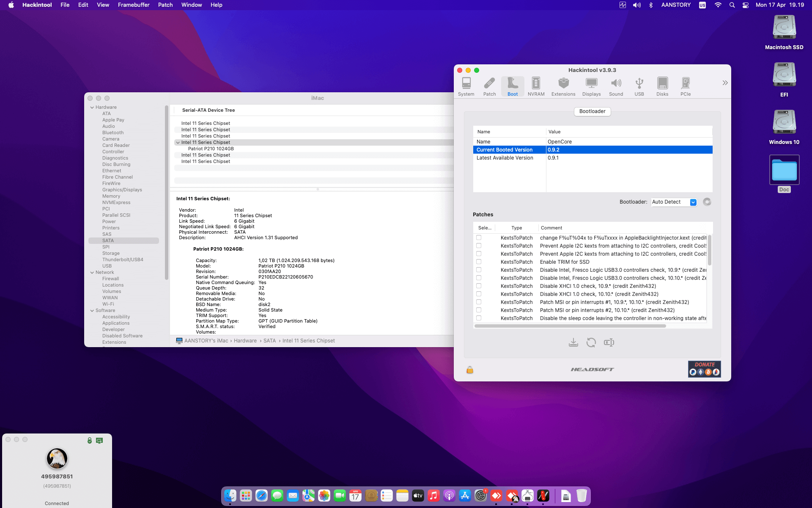812x508 pixels.
Task: Click the refresh icon below Patches
Action: tap(591, 342)
